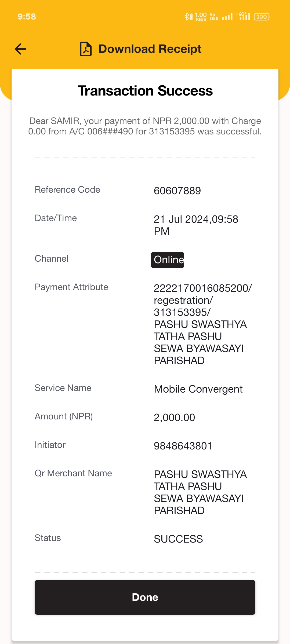
Task: Tap the amount value 2,000.00
Action: [174, 418]
